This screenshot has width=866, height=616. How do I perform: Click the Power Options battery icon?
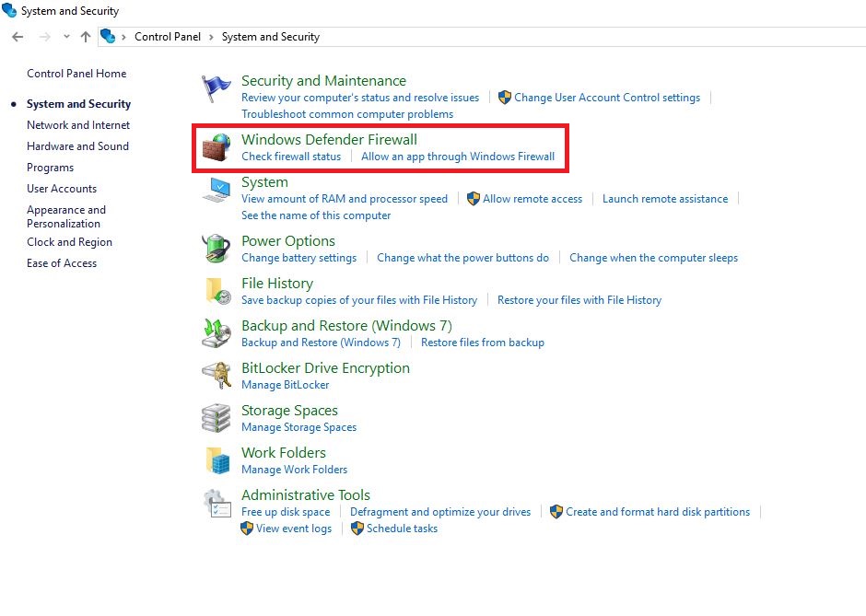(216, 249)
